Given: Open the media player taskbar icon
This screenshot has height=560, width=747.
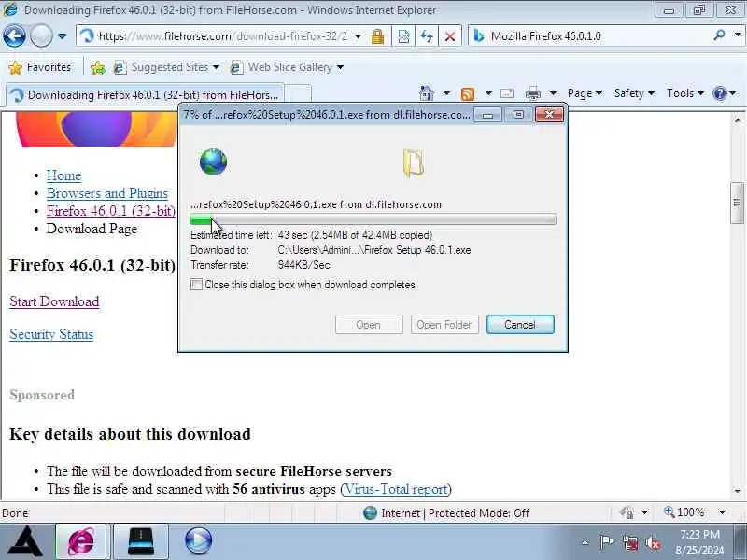Looking at the screenshot, I should pos(198,541).
